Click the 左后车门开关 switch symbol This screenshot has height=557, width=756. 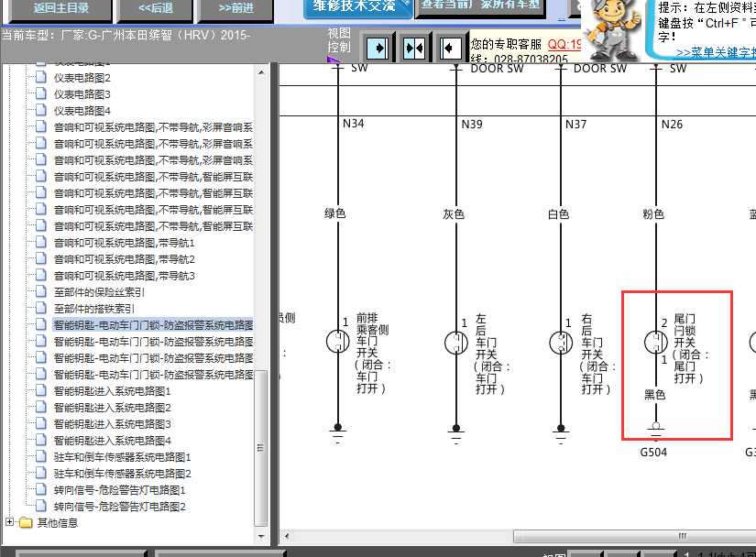(456, 343)
